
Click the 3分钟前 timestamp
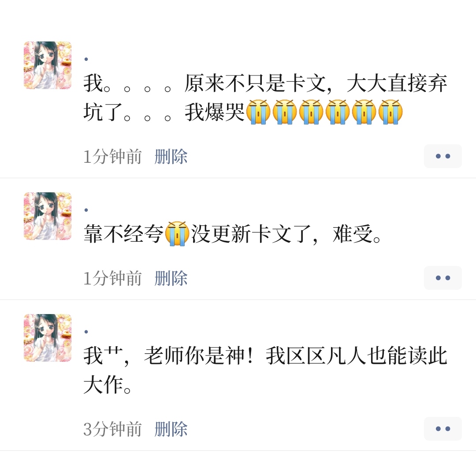coord(113,429)
